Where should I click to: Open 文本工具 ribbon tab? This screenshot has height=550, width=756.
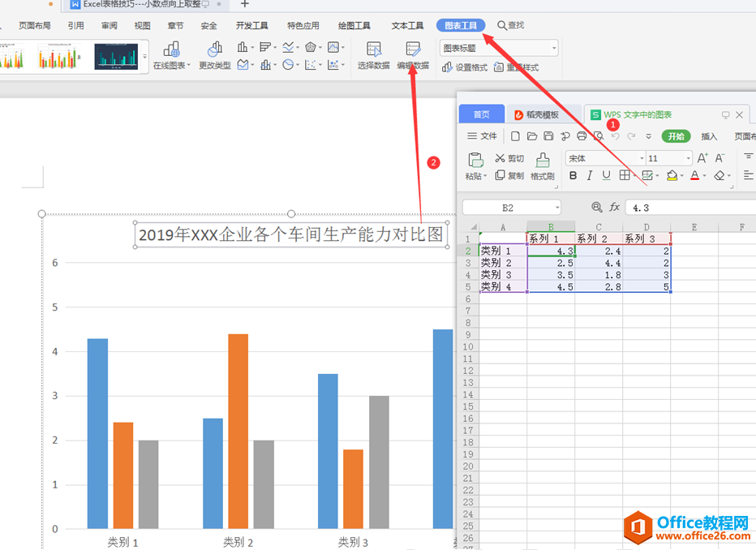(x=407, y=25)
